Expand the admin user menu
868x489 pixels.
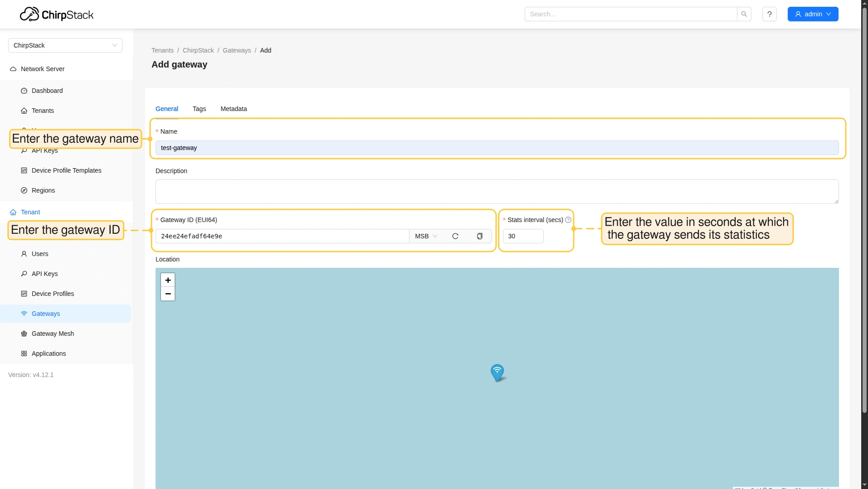point(813,14)
